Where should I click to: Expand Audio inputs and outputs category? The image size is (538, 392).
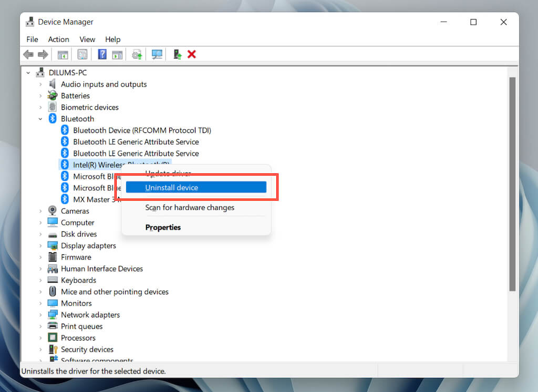(40, 84)
